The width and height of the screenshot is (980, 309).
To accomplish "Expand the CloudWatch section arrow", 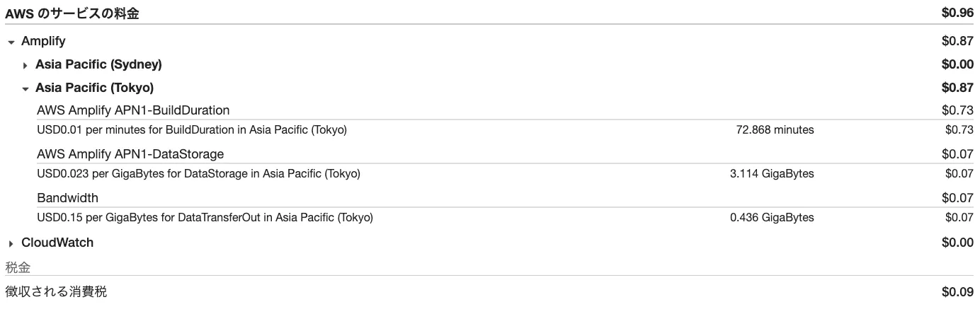I will pyautogui.click(x=11, y=243).
